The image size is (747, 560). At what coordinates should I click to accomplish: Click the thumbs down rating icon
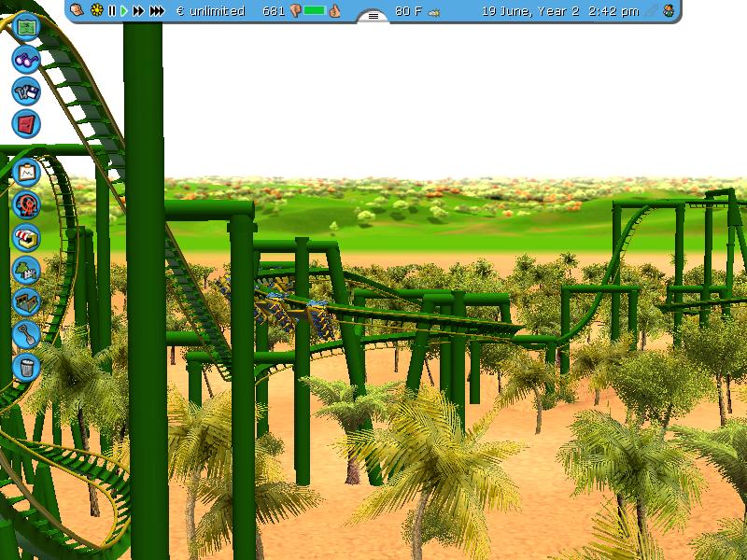click(295, 11)
